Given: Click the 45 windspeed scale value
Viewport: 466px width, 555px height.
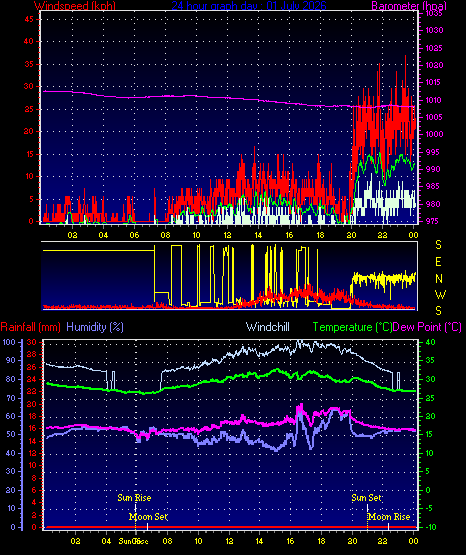Looking at the screenshot, I should [29, 19].
